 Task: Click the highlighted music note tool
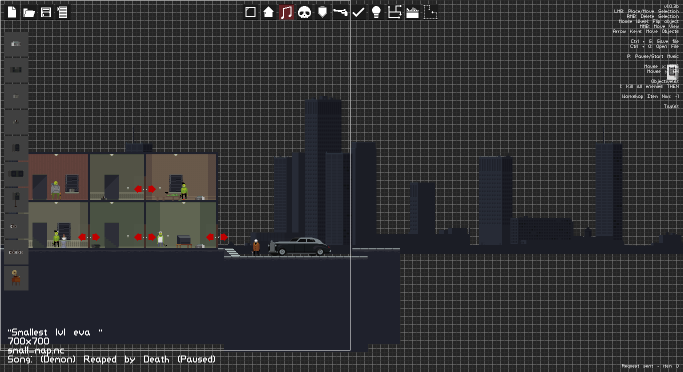(x=286, y=12)
